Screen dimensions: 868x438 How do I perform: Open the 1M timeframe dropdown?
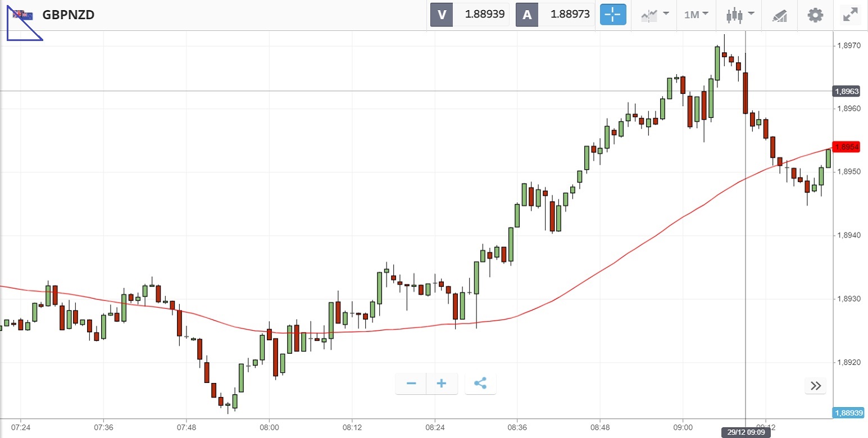pos(696,15)
